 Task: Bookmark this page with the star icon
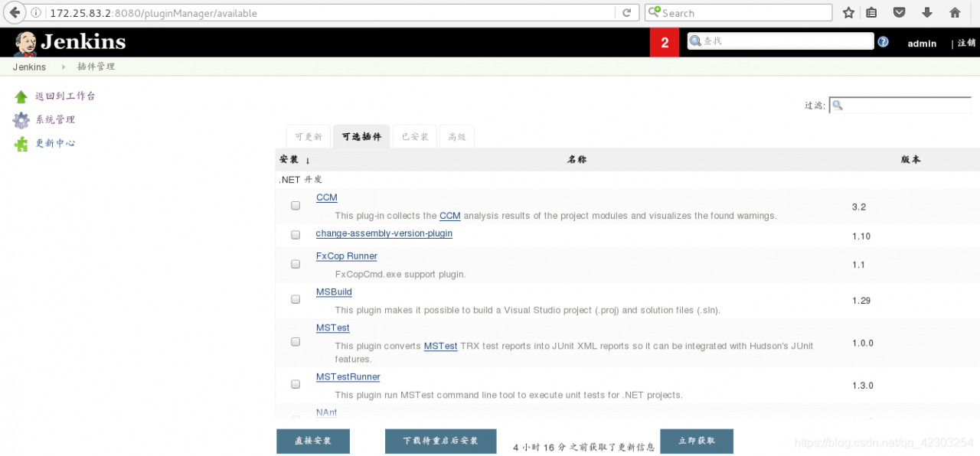click(x=848, y=13)
